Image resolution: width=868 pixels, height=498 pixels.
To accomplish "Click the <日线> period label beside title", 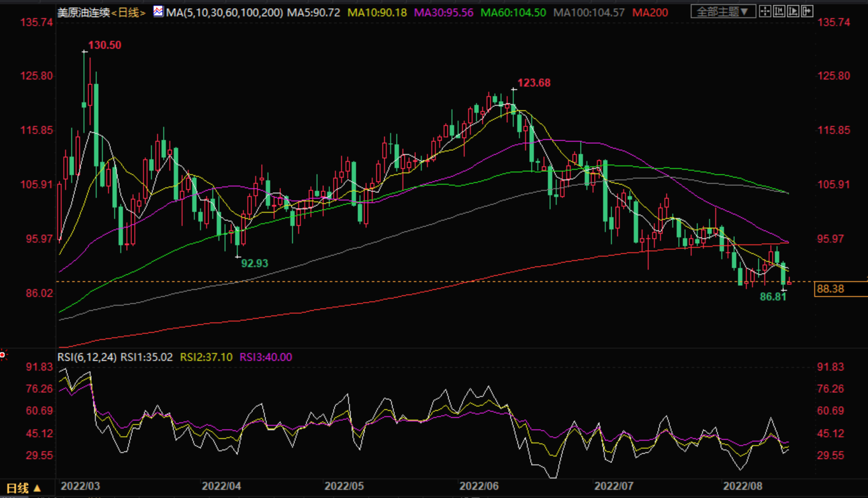I will (x=128, y=12).
